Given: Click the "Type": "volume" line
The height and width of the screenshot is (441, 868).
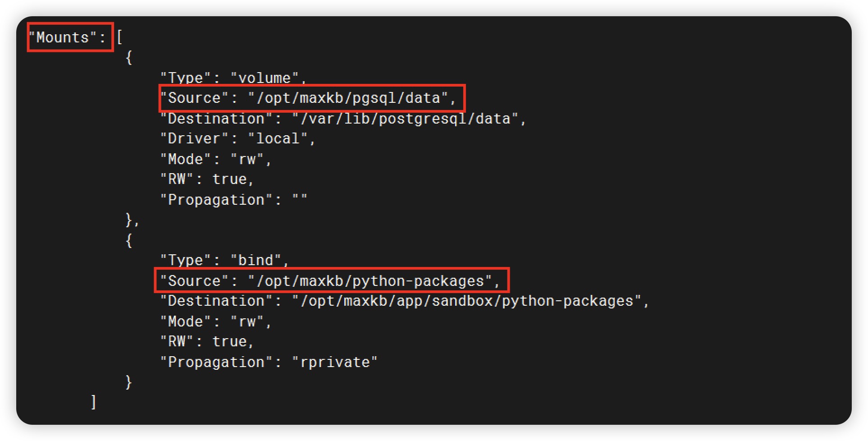Looking at the screenshot, I should pyautogui.click(x=233, y=78).
